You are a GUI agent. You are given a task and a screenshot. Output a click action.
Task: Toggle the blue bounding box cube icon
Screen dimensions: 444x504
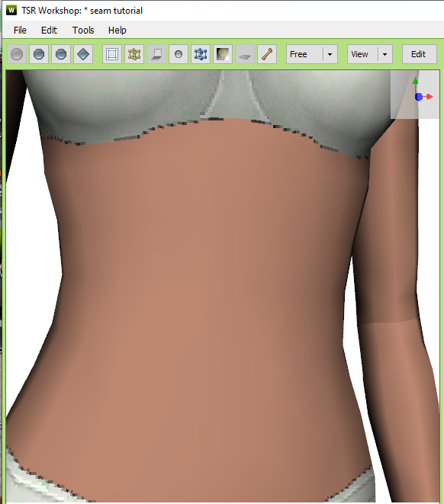(x=201, y=54)
